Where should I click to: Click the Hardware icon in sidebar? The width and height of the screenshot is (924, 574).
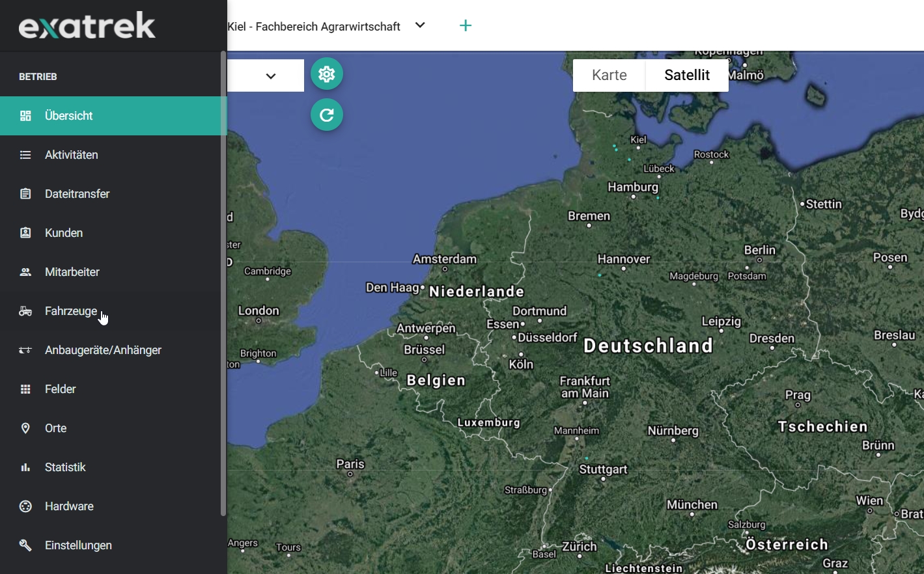[25, 506]
